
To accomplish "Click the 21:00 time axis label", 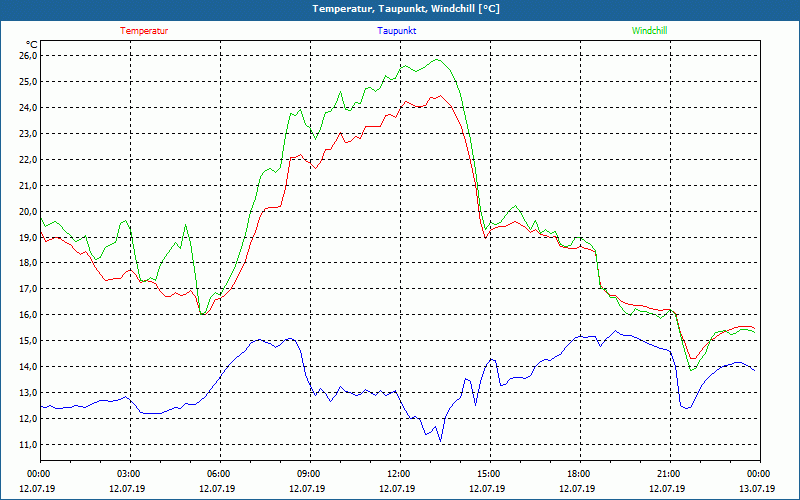I will (667, 474).
